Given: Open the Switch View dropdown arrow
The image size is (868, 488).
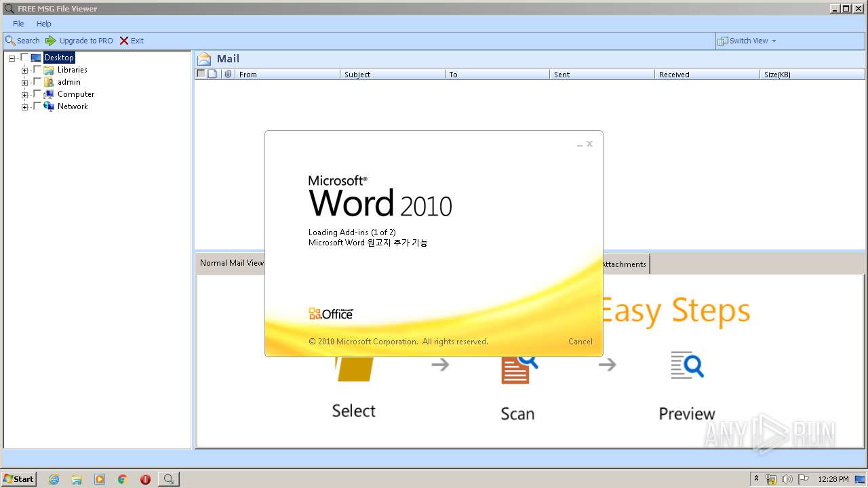Looking at the screenshot, I should [774, 41].
